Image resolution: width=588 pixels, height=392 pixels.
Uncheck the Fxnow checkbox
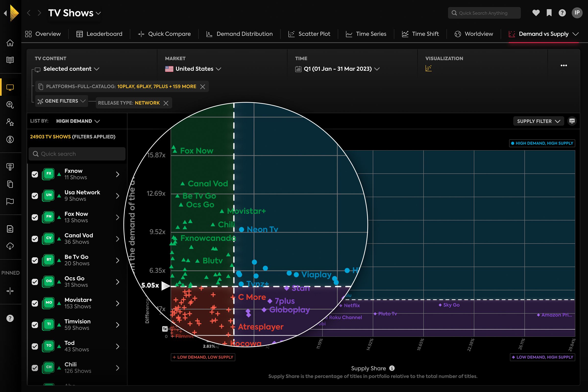pyautogui.click(x=35, y=174)
